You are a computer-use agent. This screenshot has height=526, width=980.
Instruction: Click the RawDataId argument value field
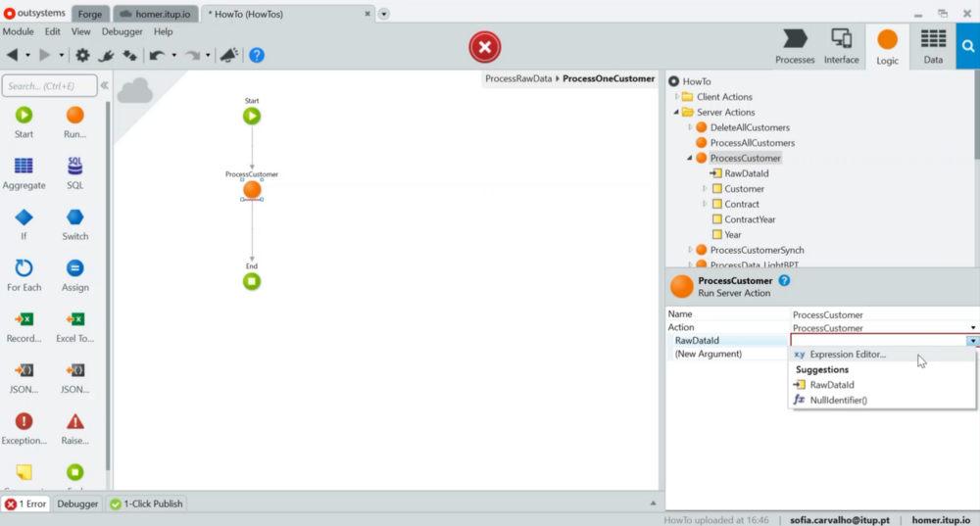(x=879, y=341)
